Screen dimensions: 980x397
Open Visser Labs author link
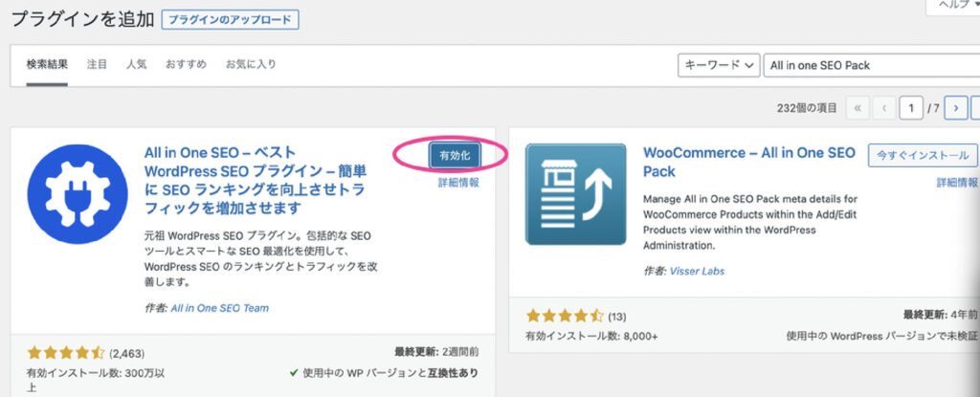coord(697,272)
